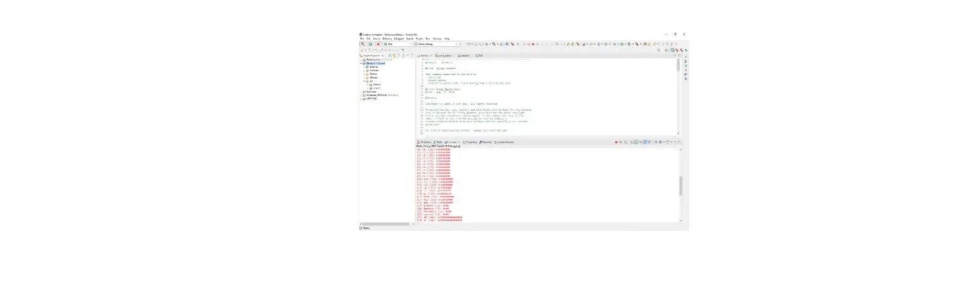Maximize the Console view
This screenshot has height=294, width=980.
pos(679,142)
